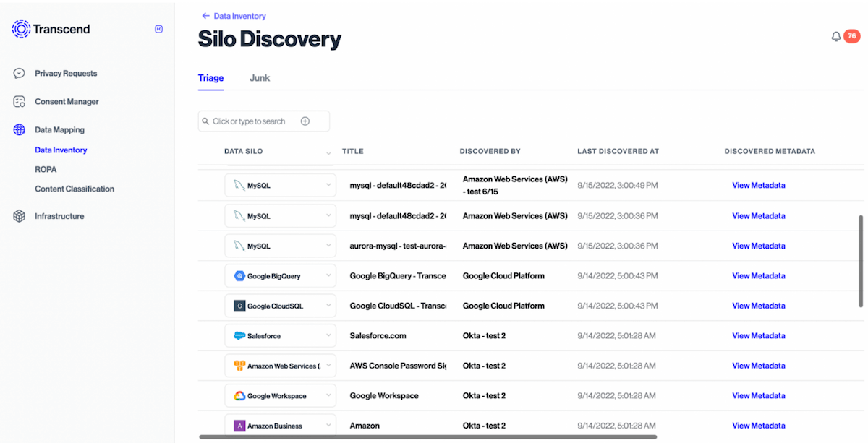The image size is (868, 443).
Task: Expand the Google Workspace data silo dropdown
Action: pyautogui.click(x=281, y=396)
